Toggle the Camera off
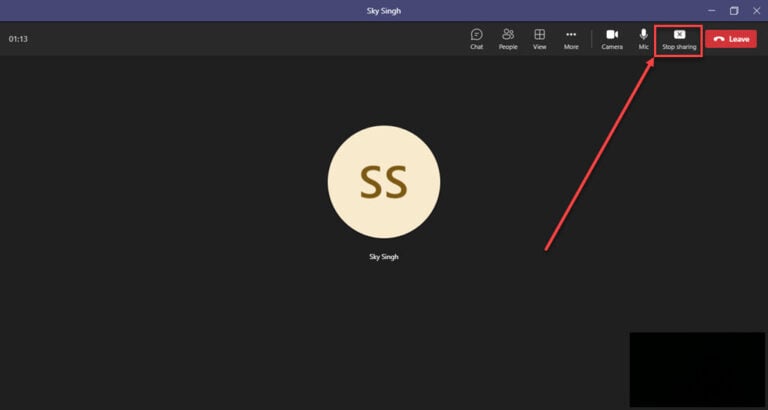This screenshot has height=410, width=768. coord(612,39)
